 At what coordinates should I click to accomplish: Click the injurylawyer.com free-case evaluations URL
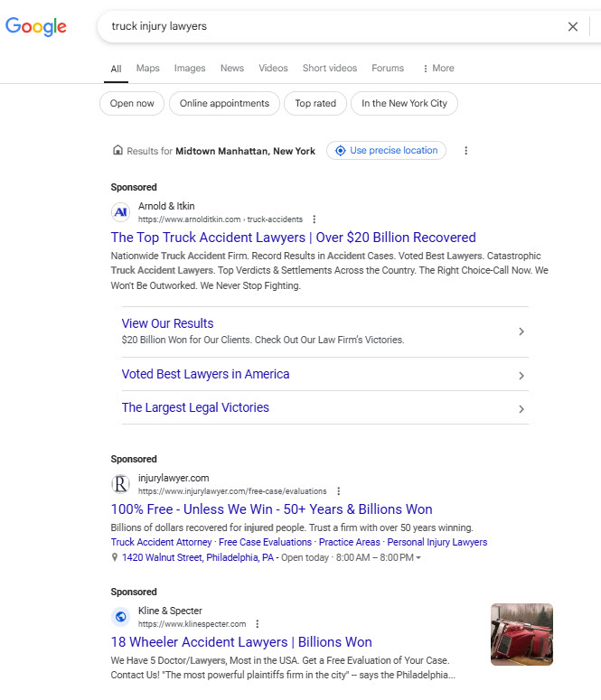click(232, 491)
